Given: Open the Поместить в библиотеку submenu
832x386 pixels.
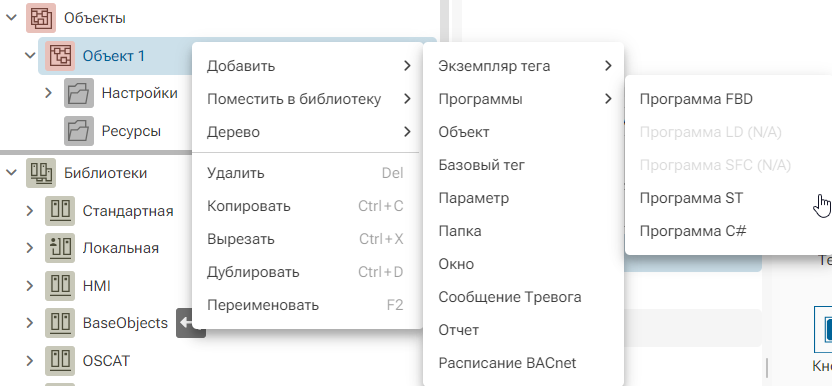Looking at the screenshot, I should (x=308, y=99).
